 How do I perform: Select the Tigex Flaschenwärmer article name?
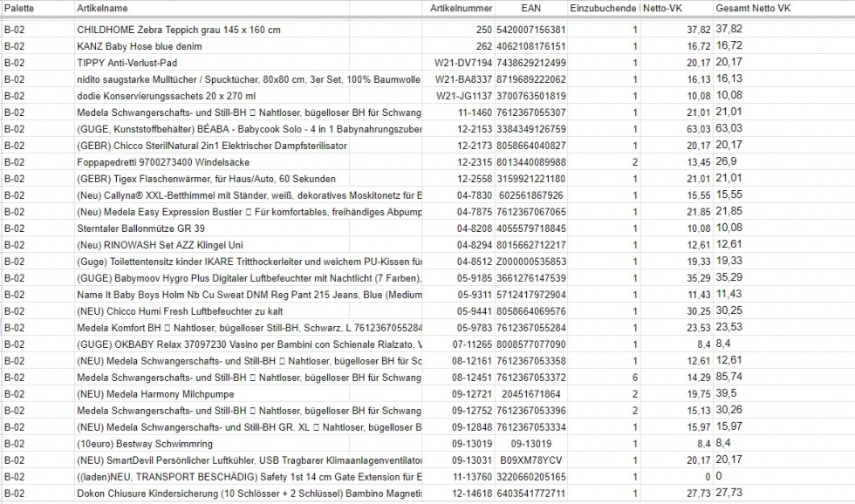point(206,179)
